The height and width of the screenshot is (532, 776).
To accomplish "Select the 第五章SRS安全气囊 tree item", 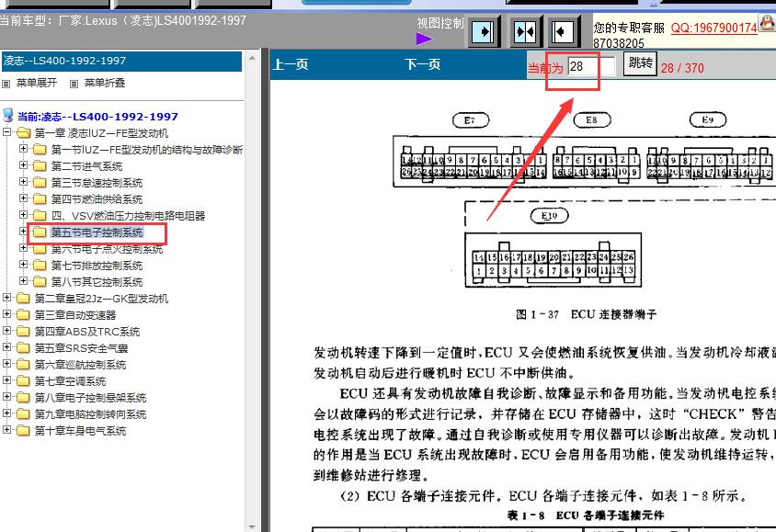I will (x=81, y=348).
